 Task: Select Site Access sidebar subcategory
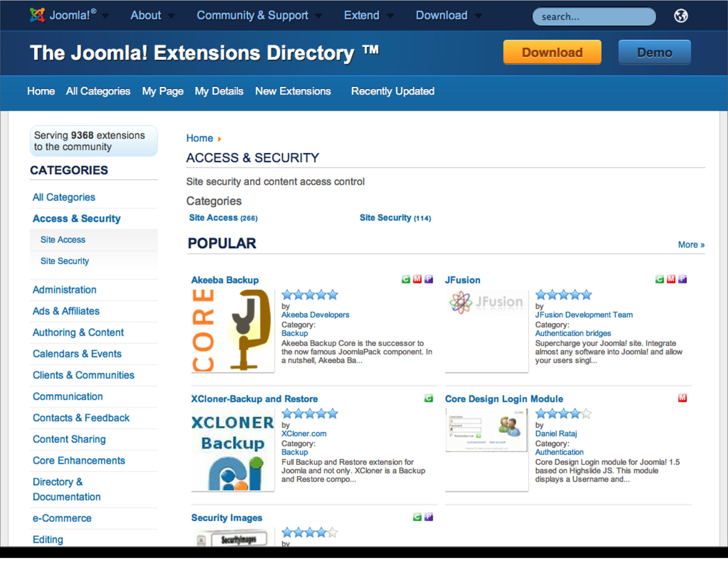(63, 240)
